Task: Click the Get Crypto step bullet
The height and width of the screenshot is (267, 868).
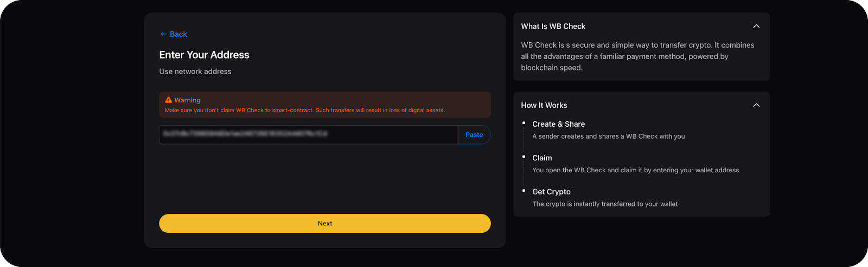Action: click(x=524, y=191)
